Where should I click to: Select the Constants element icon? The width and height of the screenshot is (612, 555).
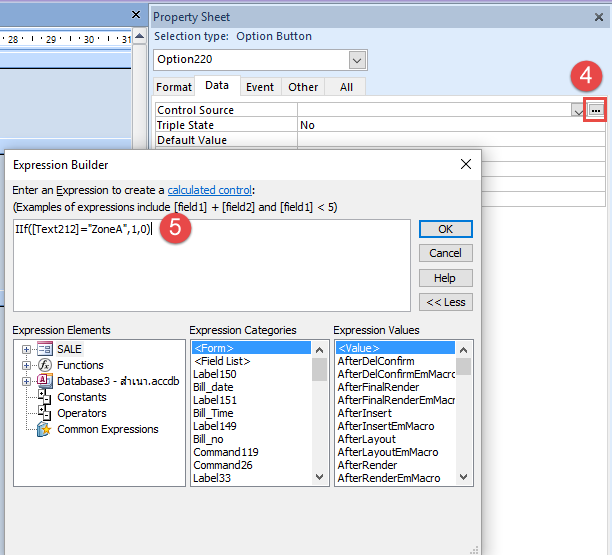click(44, 397)
